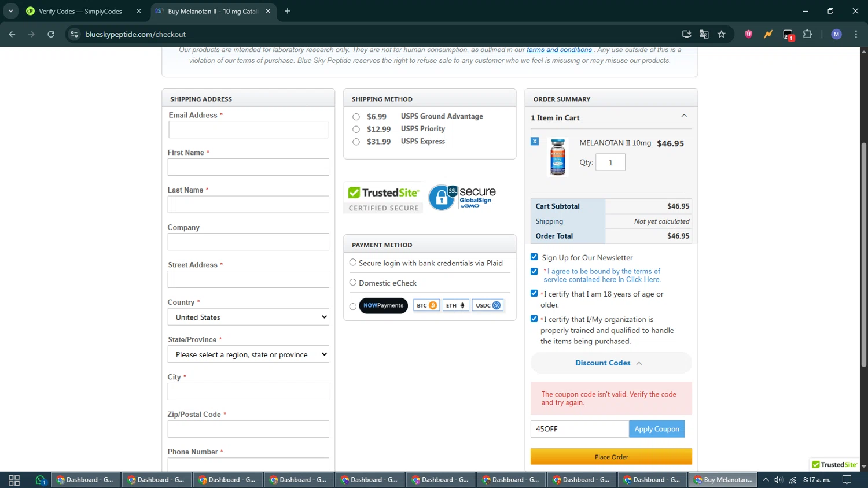The height and width of the screenshot is (488, 868).
Task: Click the USDC payment icon
Action: 488,305
